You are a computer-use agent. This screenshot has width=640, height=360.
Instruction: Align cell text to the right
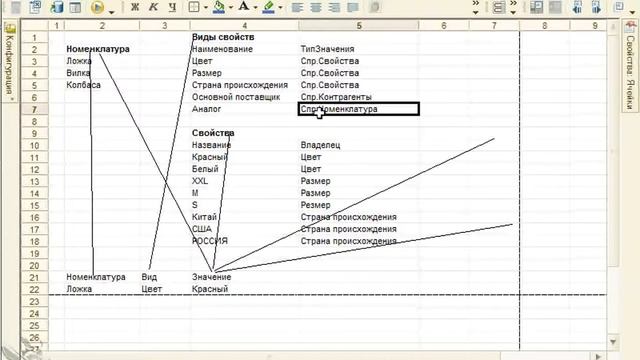334,7
